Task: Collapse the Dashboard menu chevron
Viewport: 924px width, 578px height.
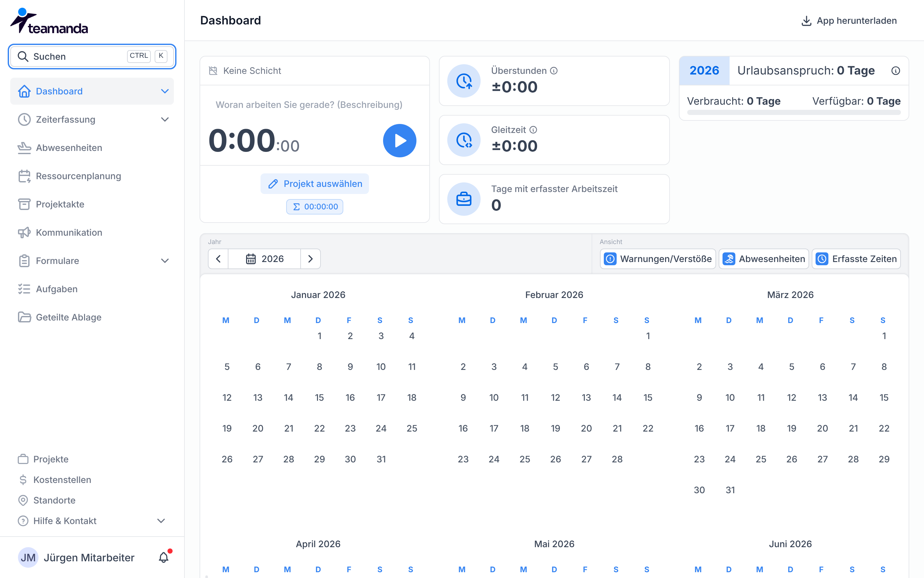Action: 165,92
